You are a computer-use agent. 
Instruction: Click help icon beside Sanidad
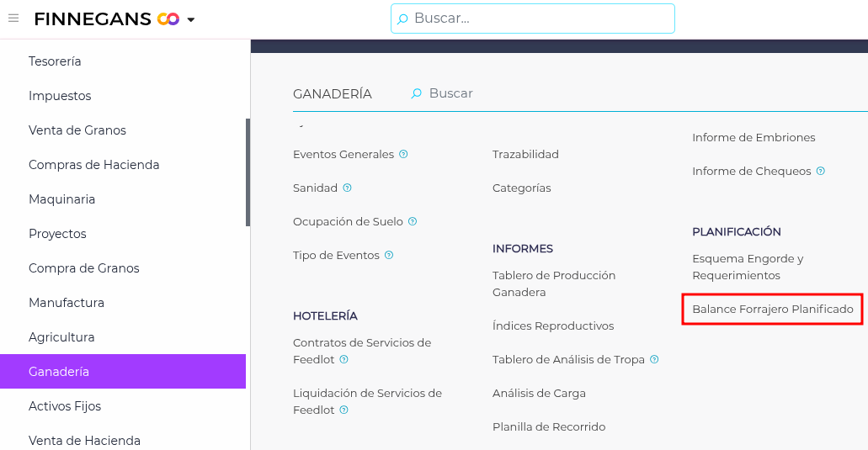pos(348,188)
